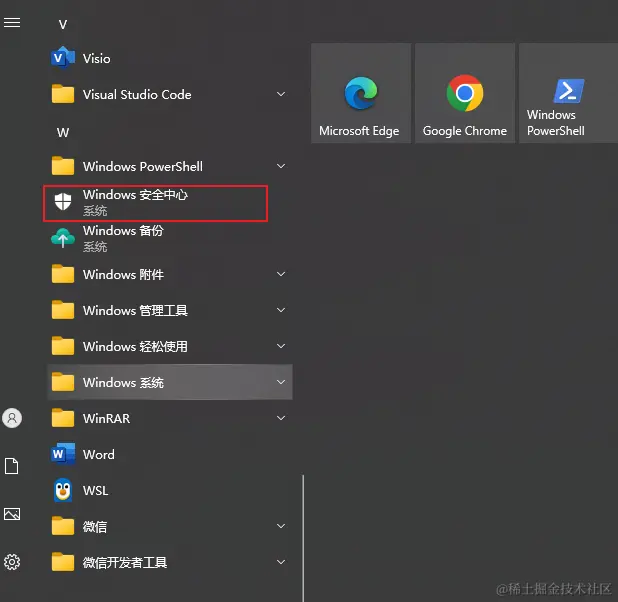Select Windows 管理工具 label text
618x602 pixels.
coord(135,311)
